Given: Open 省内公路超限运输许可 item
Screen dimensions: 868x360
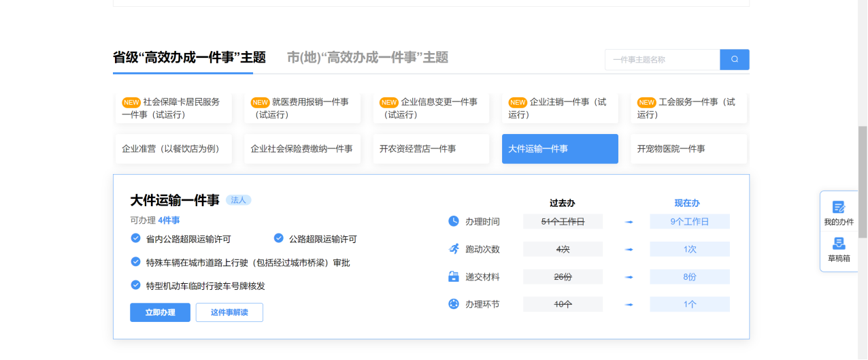Looking at the screenshot, I should (x=188, y=239).
